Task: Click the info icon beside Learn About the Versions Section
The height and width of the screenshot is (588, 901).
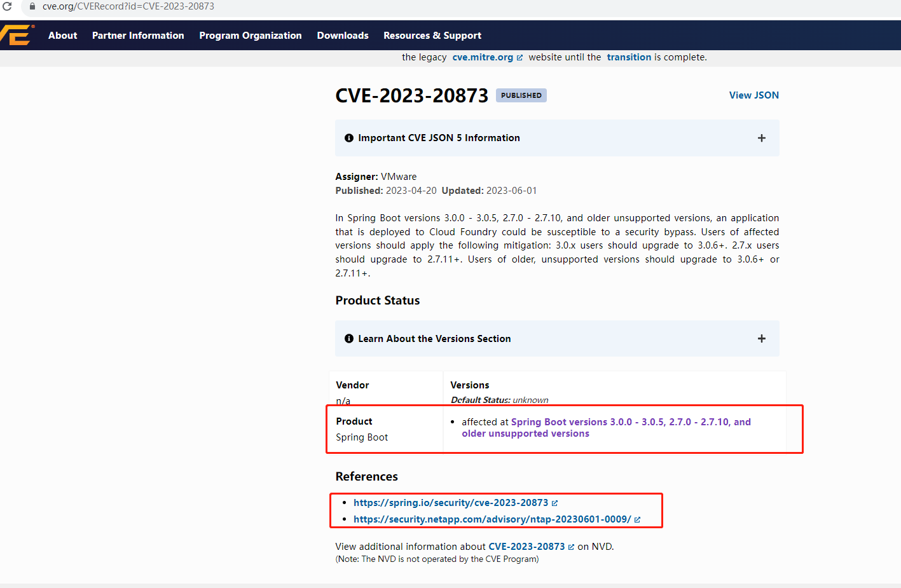Action: coord(349,339)
